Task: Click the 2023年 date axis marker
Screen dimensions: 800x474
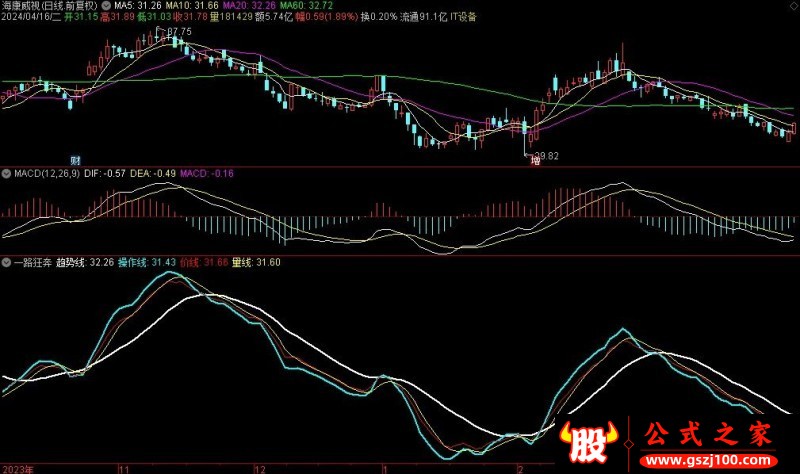Action: pos(16,468)
